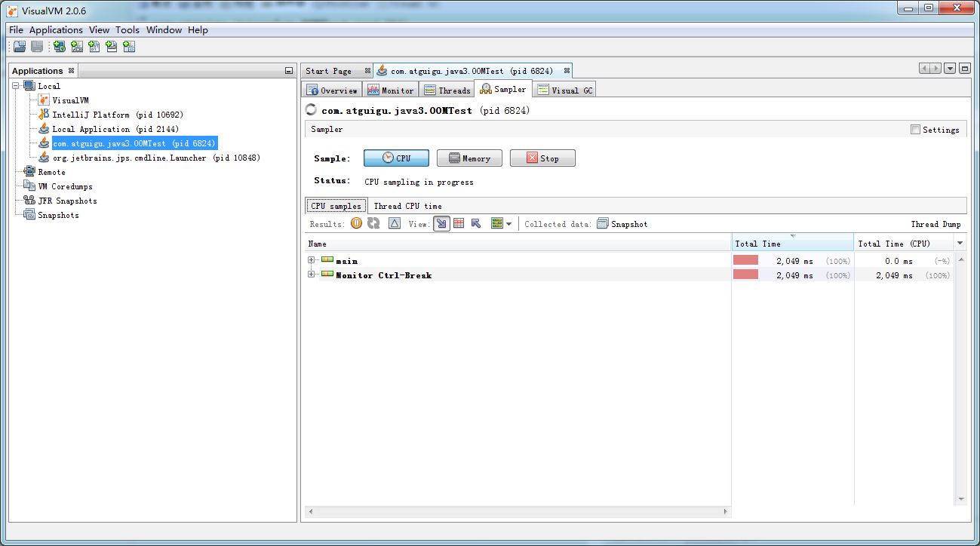The width and height of the screenshot is (980, 546).
Task: Start CPU sampling button
Action: pyautogui.click(x=396, y=158)
